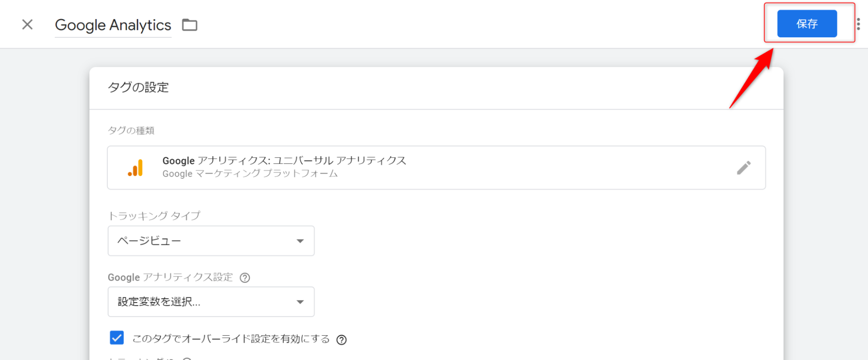The width and height of the screenshot is (868, 360).
Task: Open help icon next to Google アナリティクス設定
Action: click(245, 278)
